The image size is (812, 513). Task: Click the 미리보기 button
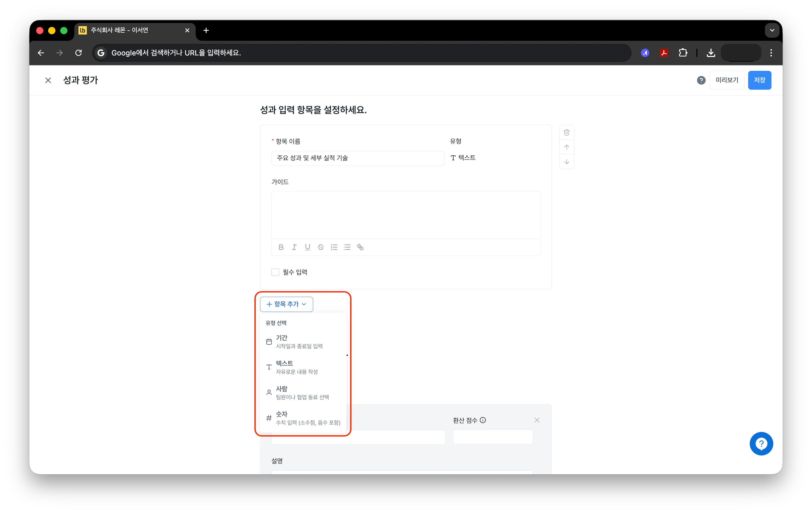pyautogui.click(x=727, y=80)
